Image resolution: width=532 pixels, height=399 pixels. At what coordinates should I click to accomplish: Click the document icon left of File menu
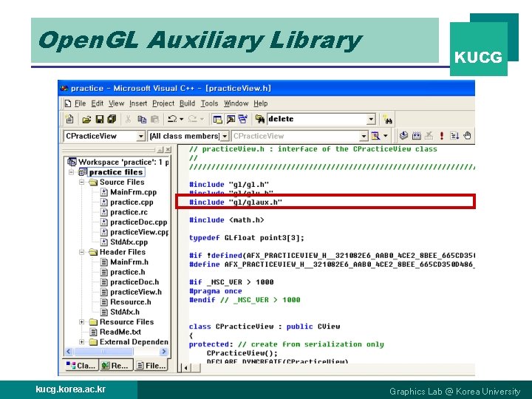click(67, 103)
